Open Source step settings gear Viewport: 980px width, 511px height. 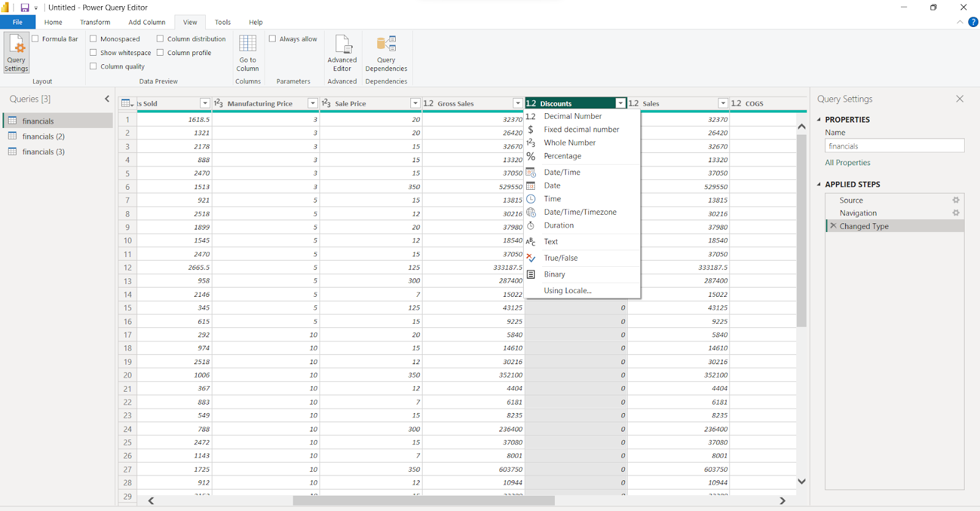coord(956,200)
